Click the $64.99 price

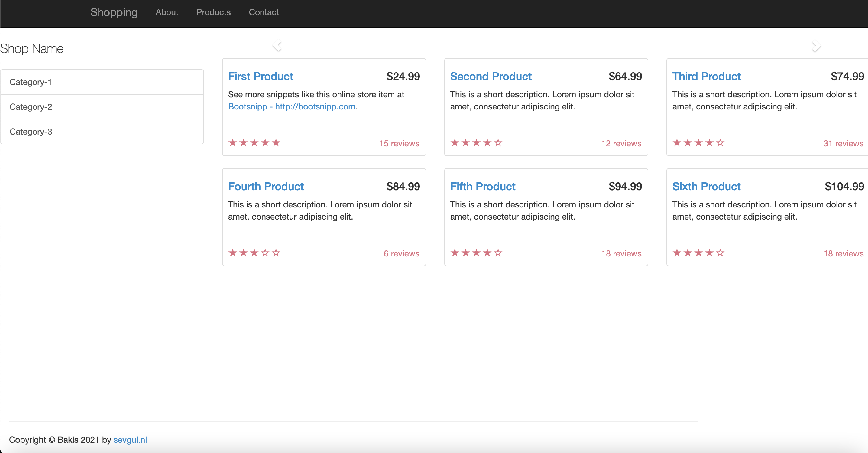click(625, 77)
